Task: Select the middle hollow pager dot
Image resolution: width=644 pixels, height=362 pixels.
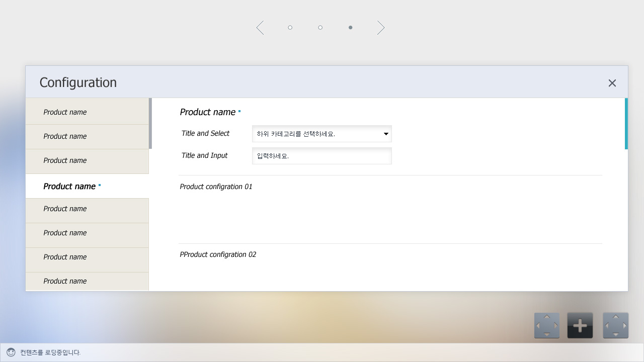Action: [320, 28]
